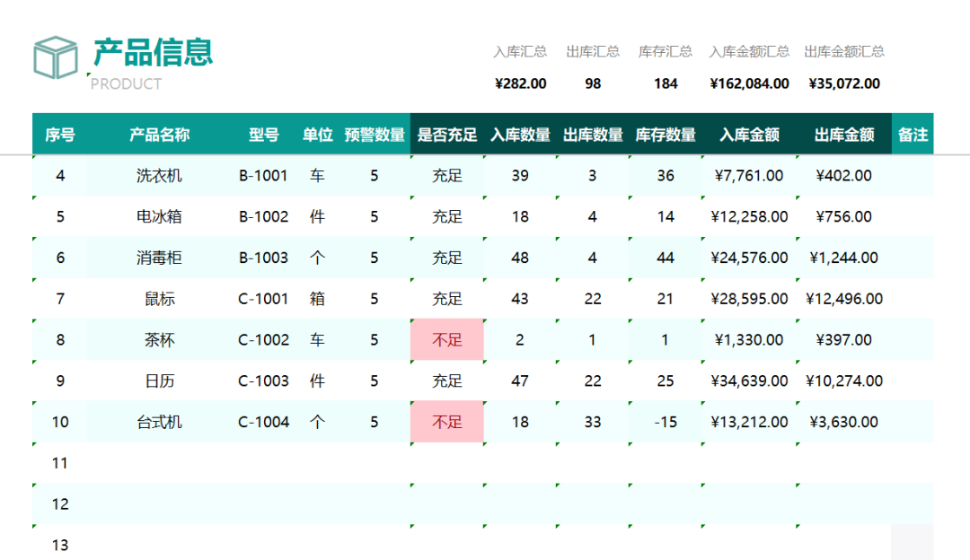Viewport: 970px width, 560px height.
Task: Select the ¥34,639.00 amount cell
Action: tap(749, 381)
